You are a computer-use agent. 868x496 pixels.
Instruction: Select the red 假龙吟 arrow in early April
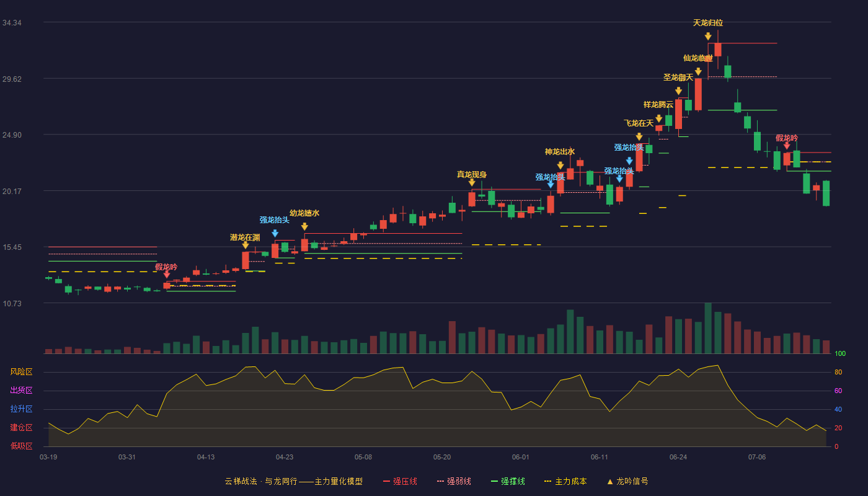click(167, 275)
